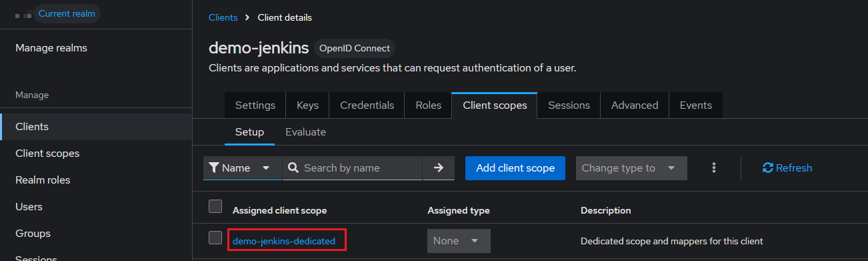The width and height of the screenshot is (868, 261).
Task: Click the Description column header
Action: 606,210
